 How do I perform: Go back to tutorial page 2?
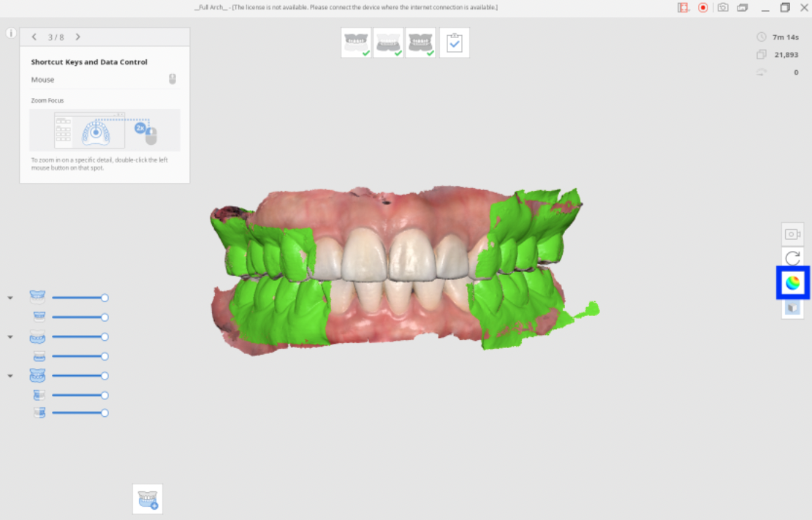coord(34,37)
